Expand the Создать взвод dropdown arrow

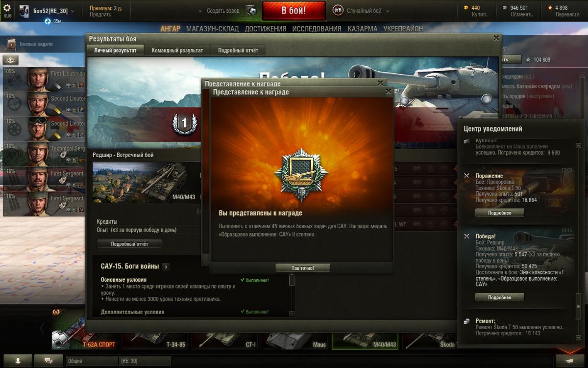[x=200, y=11]
